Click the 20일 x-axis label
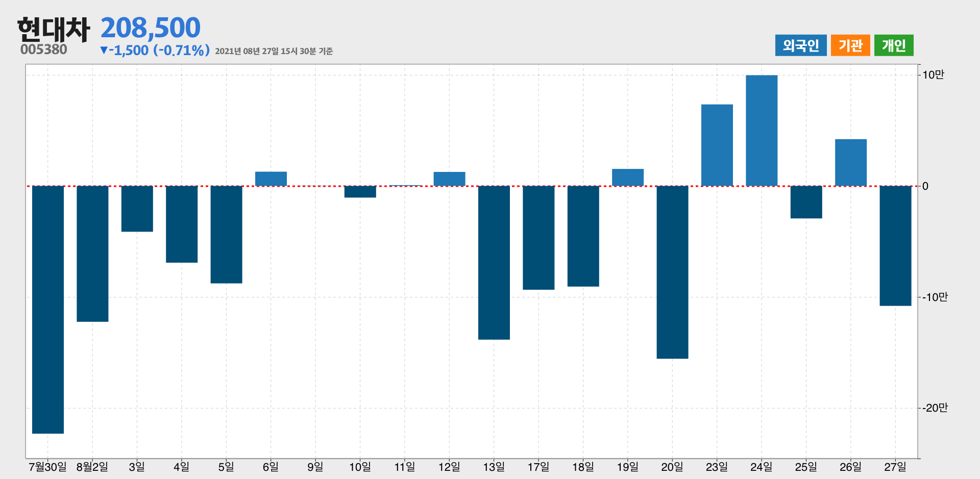Screen dimensions: 980x479 pos(672,467)
